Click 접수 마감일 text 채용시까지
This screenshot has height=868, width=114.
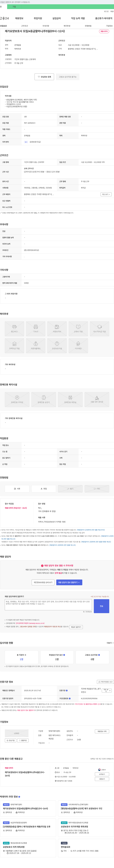click(16, 508)
